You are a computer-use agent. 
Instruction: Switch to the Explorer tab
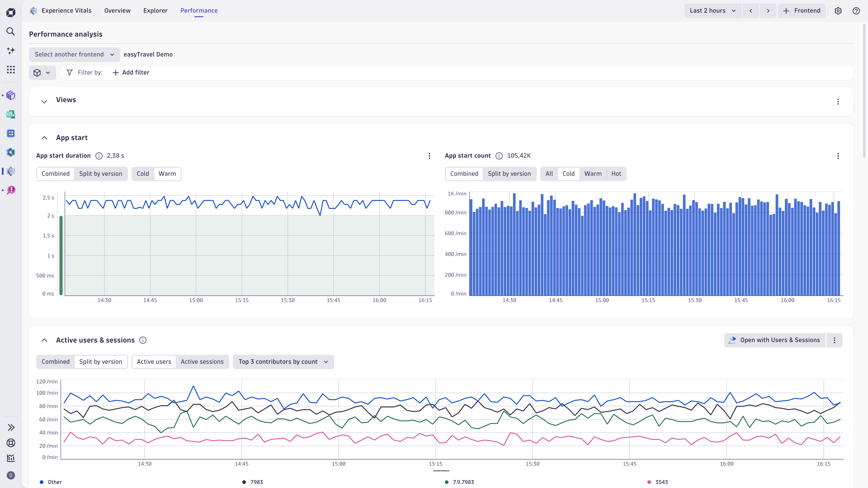coord(155,11)
